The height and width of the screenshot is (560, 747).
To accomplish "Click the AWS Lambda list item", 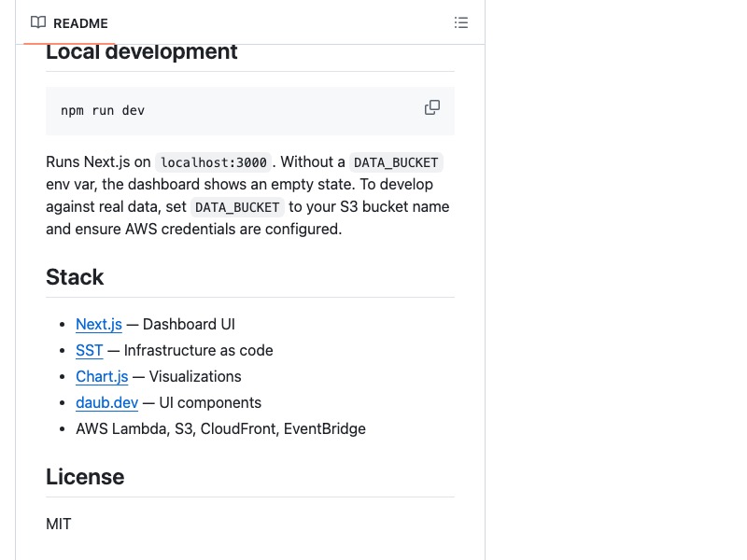I will click(220, 428).
